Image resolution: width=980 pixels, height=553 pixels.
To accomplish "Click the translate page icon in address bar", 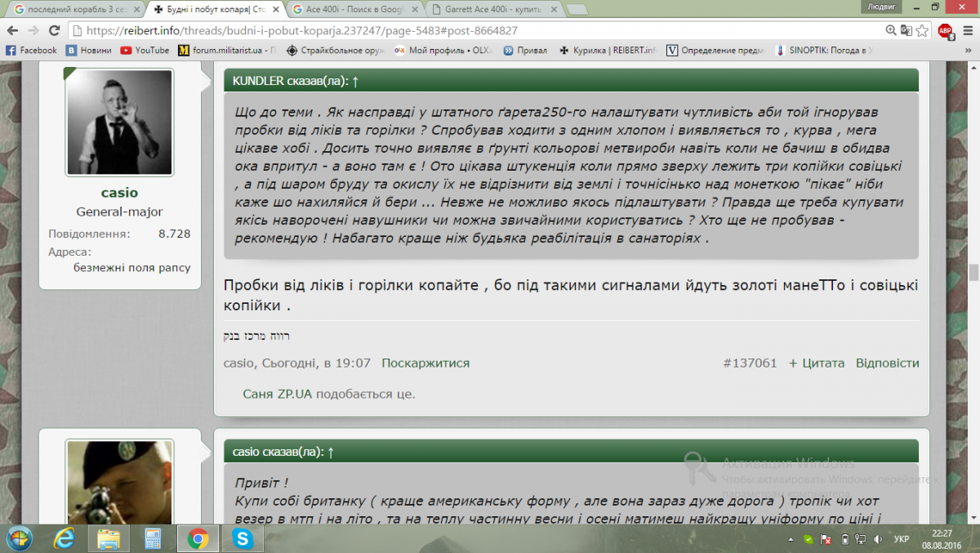I will tap(906, 31).
